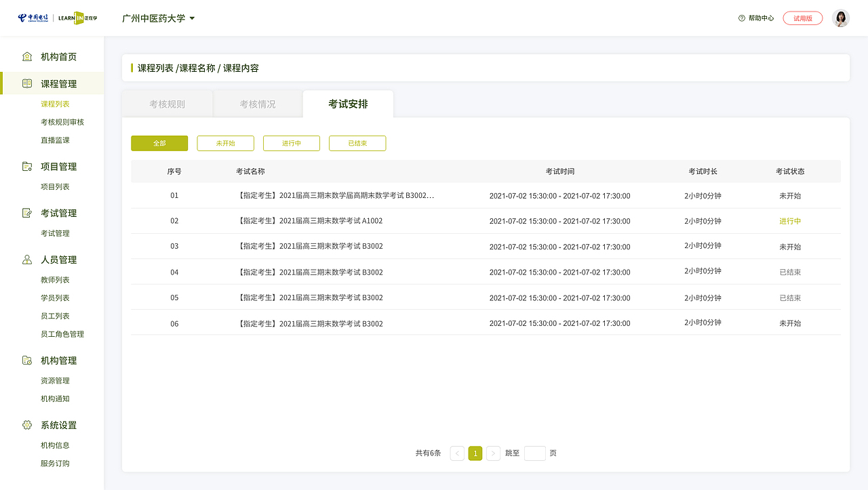The height and width of the screenshot is (490, 868).
Task: Open 机构信息 in sidebar
Action: (x=55, y=445)
